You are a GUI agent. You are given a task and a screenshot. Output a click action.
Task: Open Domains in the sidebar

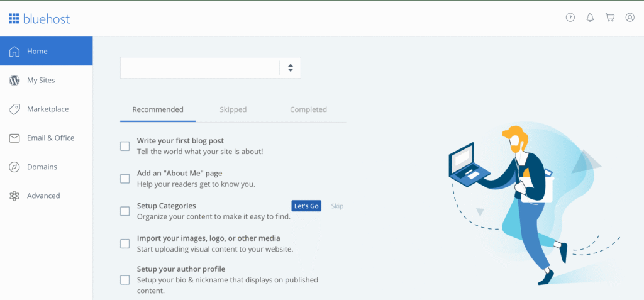click(47, 167)
